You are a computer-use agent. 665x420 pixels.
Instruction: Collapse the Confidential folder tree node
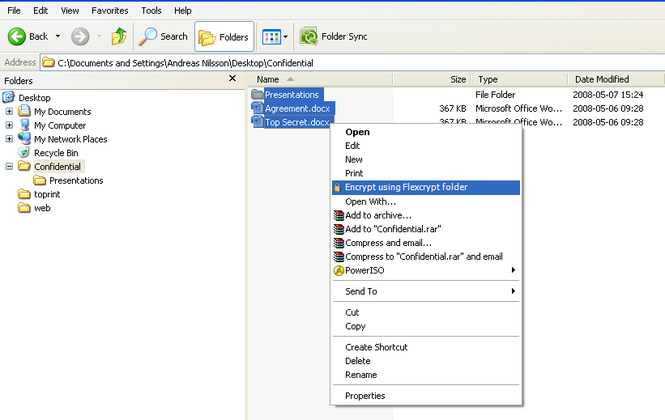[10, 167]
